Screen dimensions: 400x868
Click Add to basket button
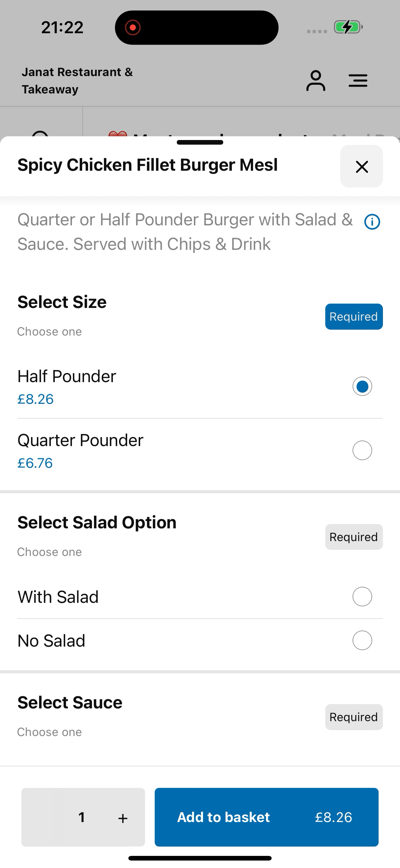[x=267, y=817]
